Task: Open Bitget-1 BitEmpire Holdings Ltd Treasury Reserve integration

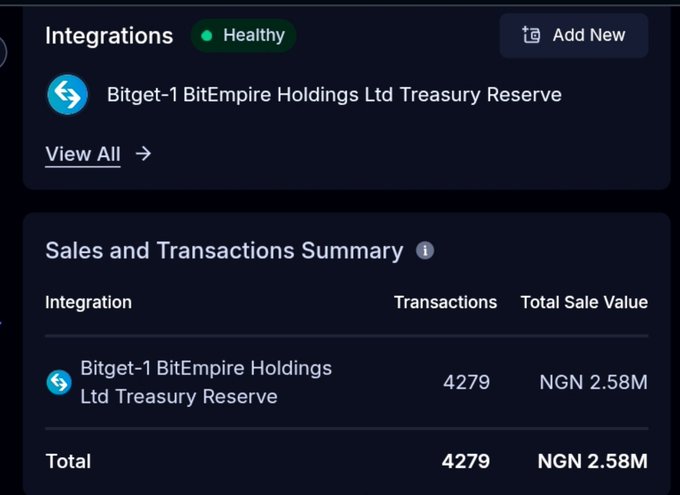Action: [x=334, y=95]
